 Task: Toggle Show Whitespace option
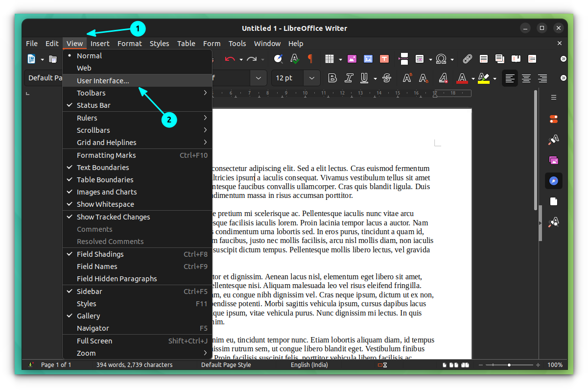click(137, 204)
